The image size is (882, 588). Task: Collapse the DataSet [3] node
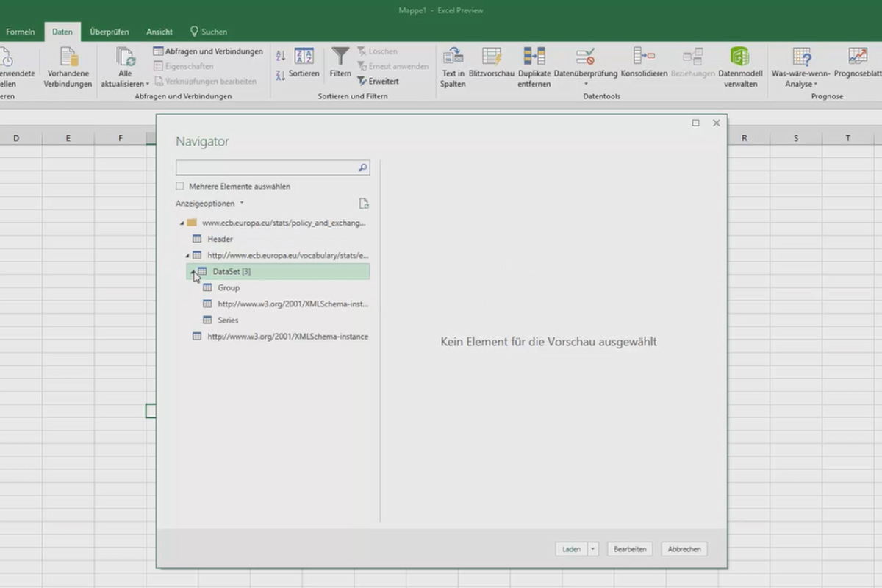tap(193, 271)
